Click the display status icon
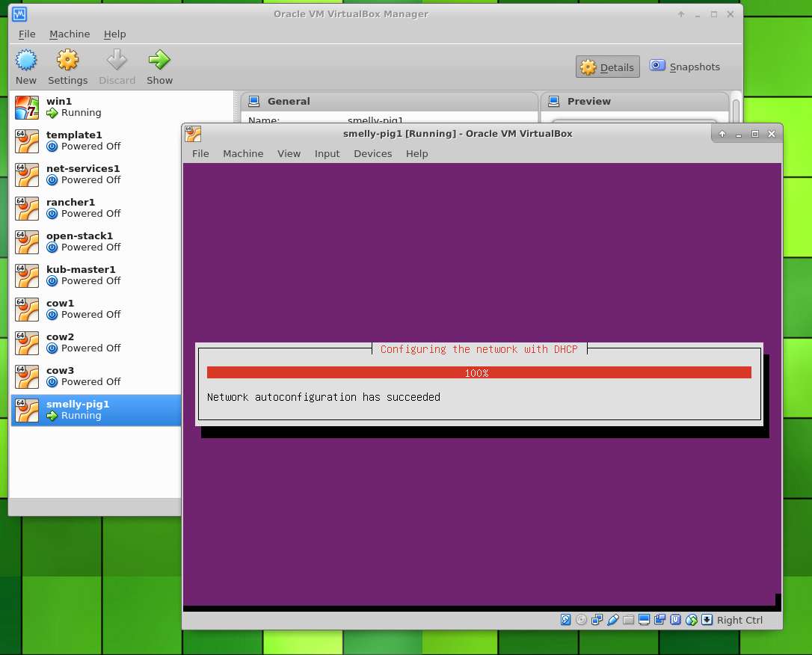Image resolution: width=812 pixels, height=655 pixels. [x=645, y=620]
